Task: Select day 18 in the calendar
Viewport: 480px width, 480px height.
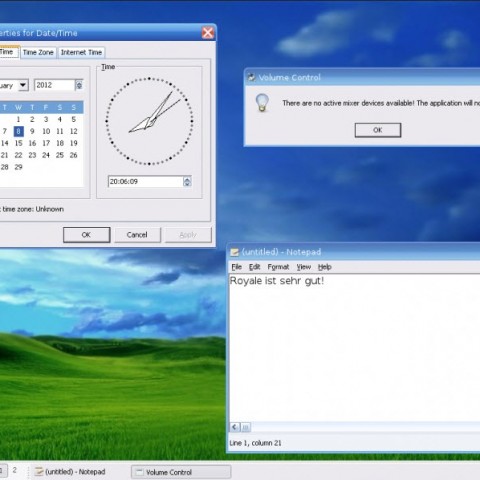Action: 60,143
